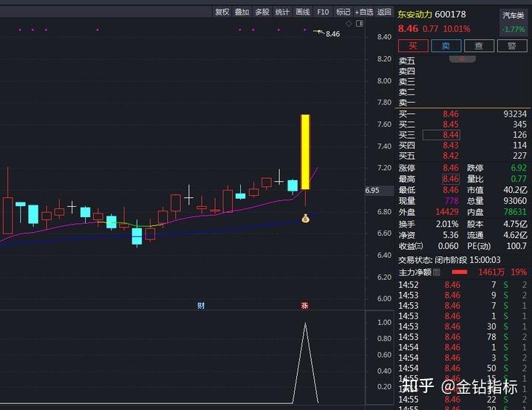Click the 主力净额 amount 1461万
The height and width of the screenshot is (410, 532).
pyautogui.click(x=491, y=272)
